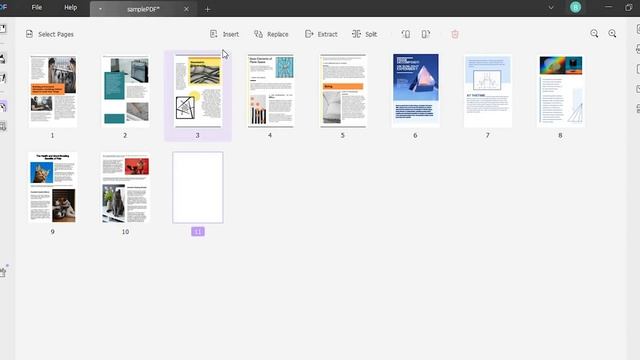The height and width of the screenshot is (360, 640).
Task: Open the user account avatar
Action: (576, 7)
